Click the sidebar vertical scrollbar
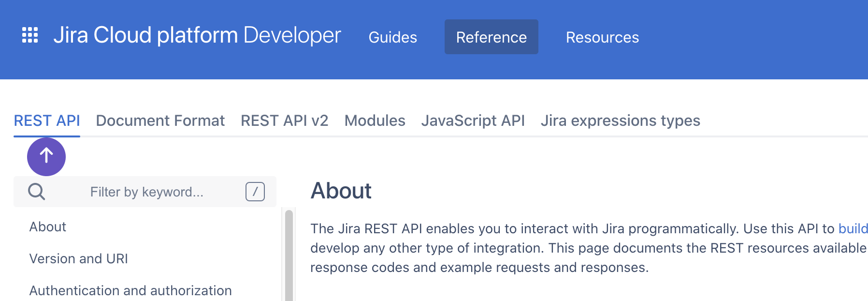The image size is (868, 301). pyautogui.click(x=289, y=256)
